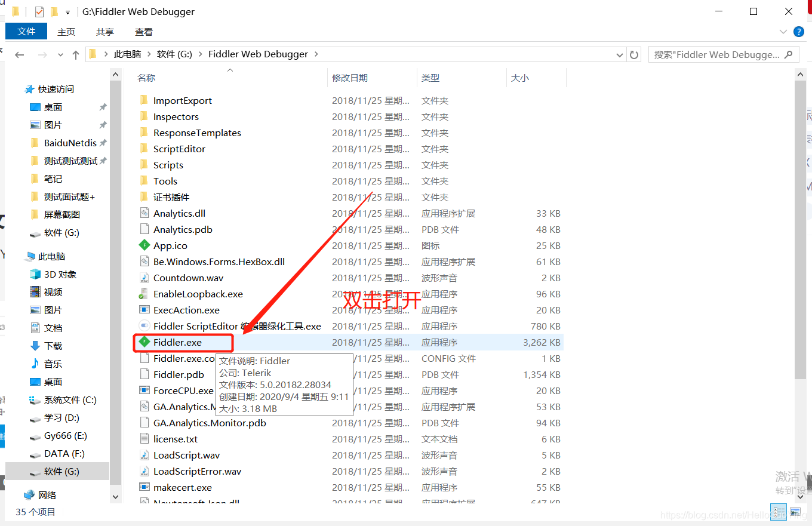Open the blue Help question mark

(799, 31)
